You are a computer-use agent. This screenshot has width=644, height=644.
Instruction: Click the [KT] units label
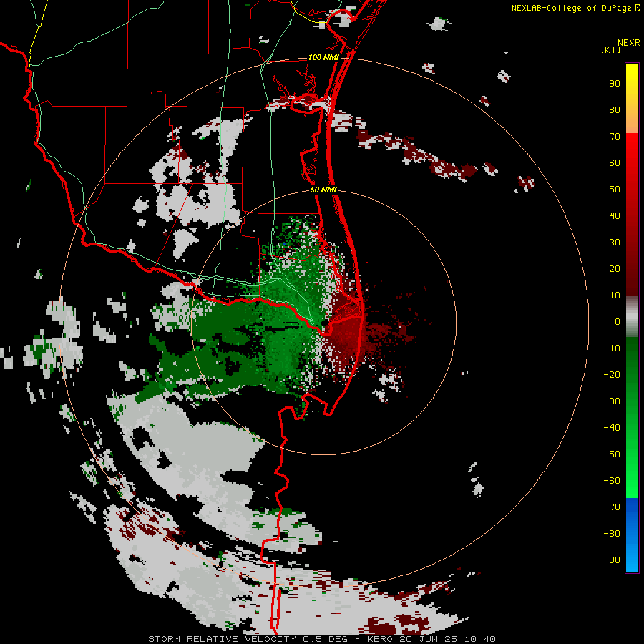[611, 49]
